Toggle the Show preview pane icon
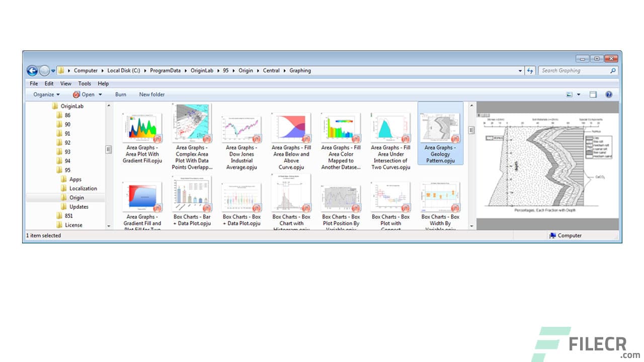Screen dimensions: 644x362 click(x=594, y=95)
